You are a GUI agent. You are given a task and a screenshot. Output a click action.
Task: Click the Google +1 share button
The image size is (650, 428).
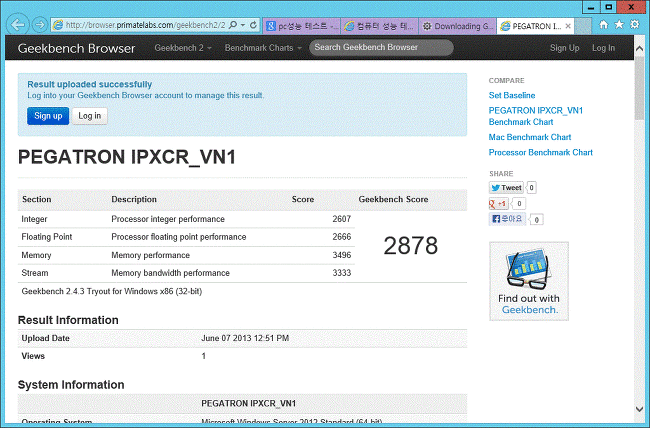pyautogui.click(x=498, y=204)
